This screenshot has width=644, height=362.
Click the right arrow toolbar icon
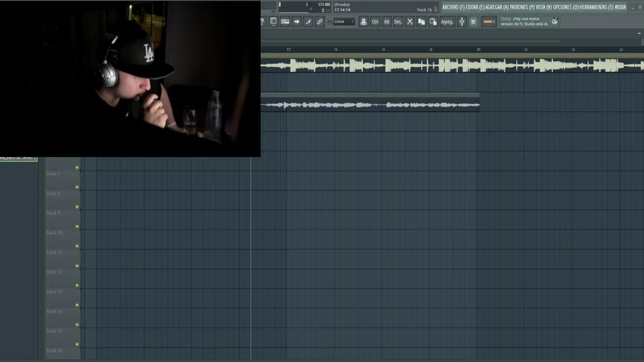coord(296,22)
